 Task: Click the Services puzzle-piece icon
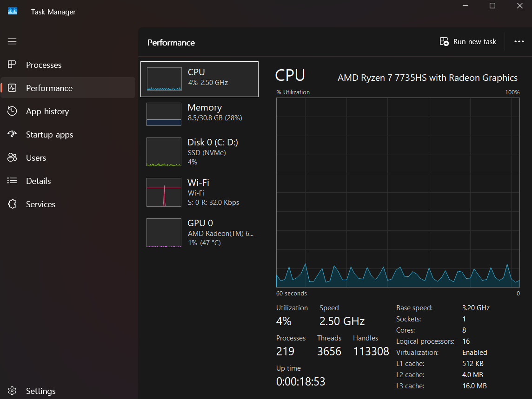[12, 204]
